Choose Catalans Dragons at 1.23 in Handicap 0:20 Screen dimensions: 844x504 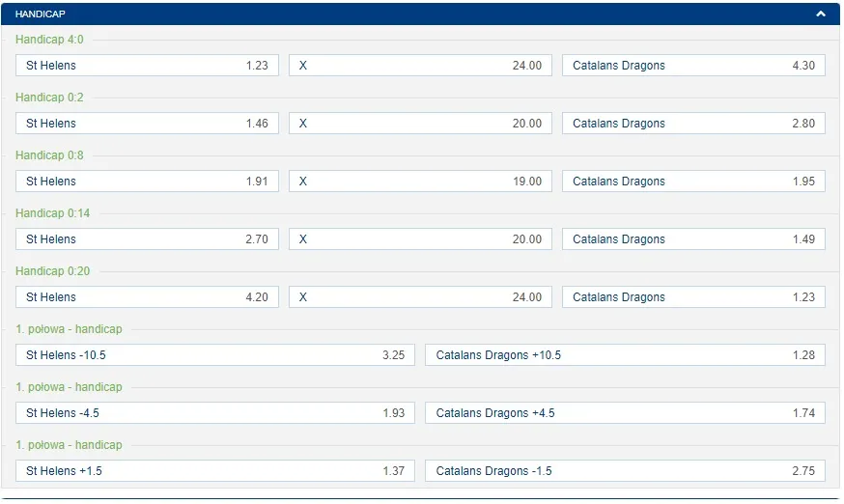tap(693, 297)
